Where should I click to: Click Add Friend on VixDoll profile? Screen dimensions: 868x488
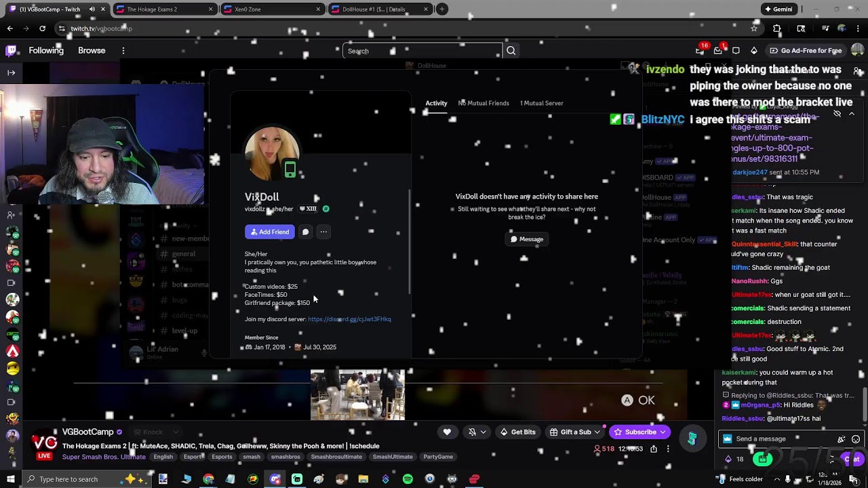(x=270, y=232)
